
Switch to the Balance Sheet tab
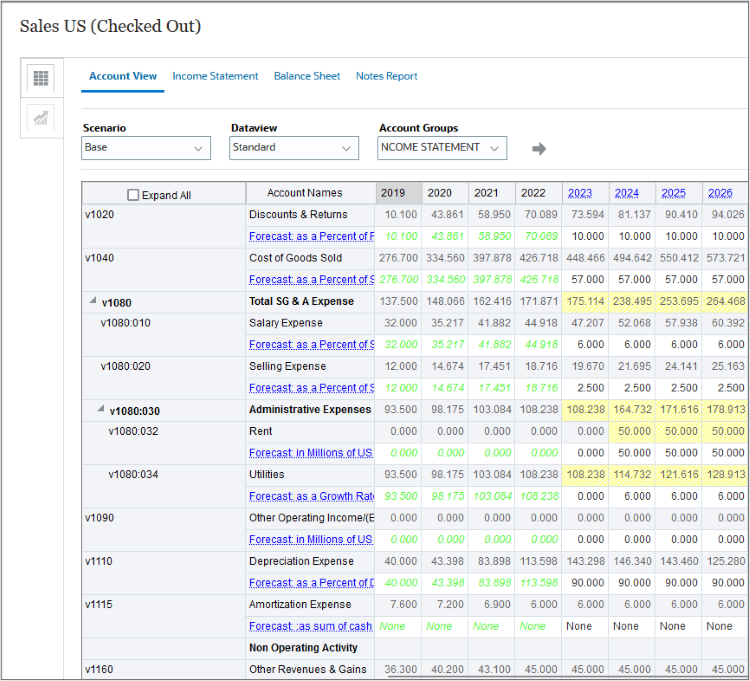click(x=307, y=76)
